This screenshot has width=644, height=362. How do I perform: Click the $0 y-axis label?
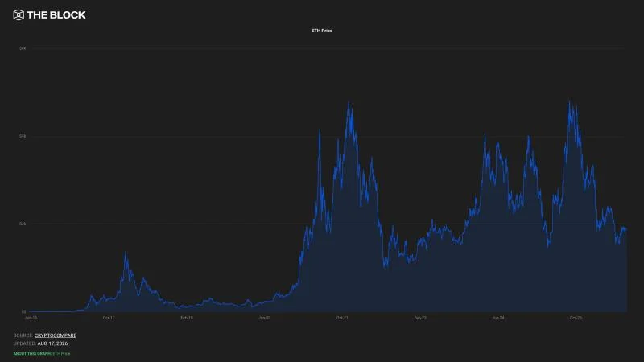(x=23, y=311)
